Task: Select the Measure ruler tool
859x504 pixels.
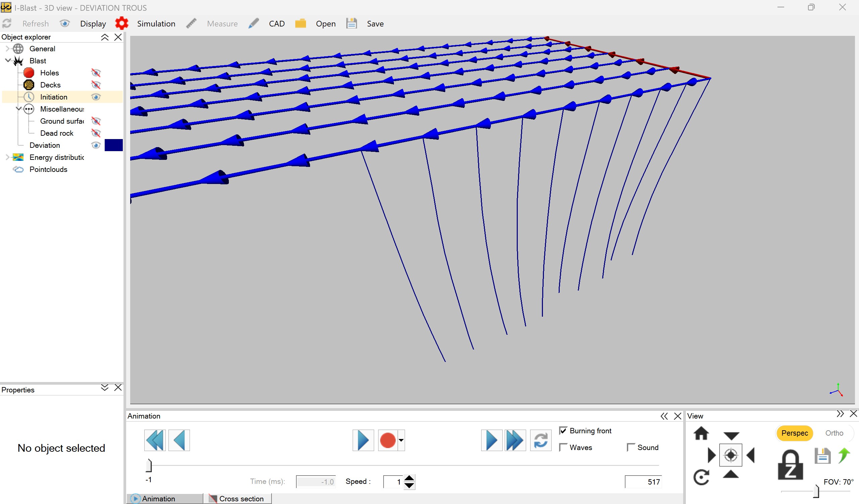Action: [191, 23]
